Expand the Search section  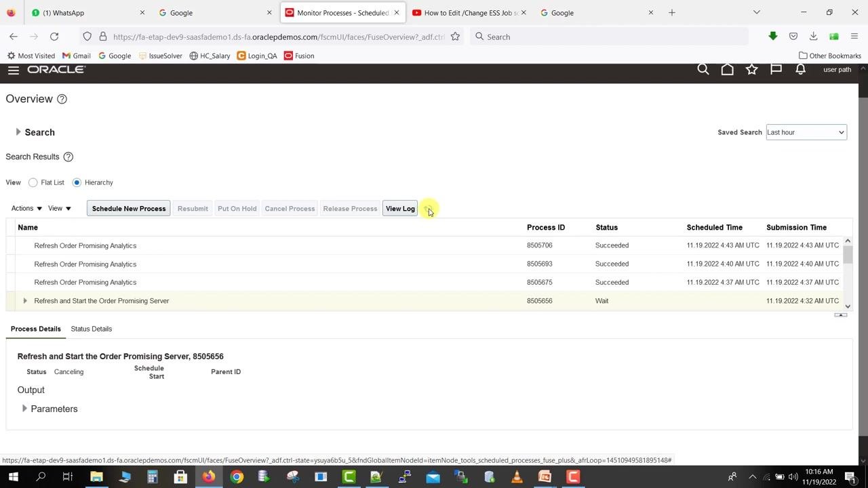[x=18, y=132]
